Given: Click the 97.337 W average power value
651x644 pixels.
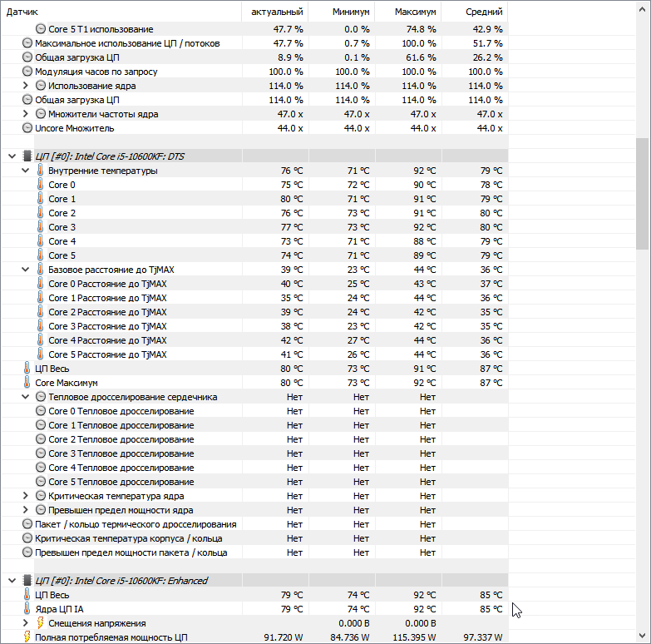Looking at the screenshot, I should pyautogui.click(x=483, y=637).
